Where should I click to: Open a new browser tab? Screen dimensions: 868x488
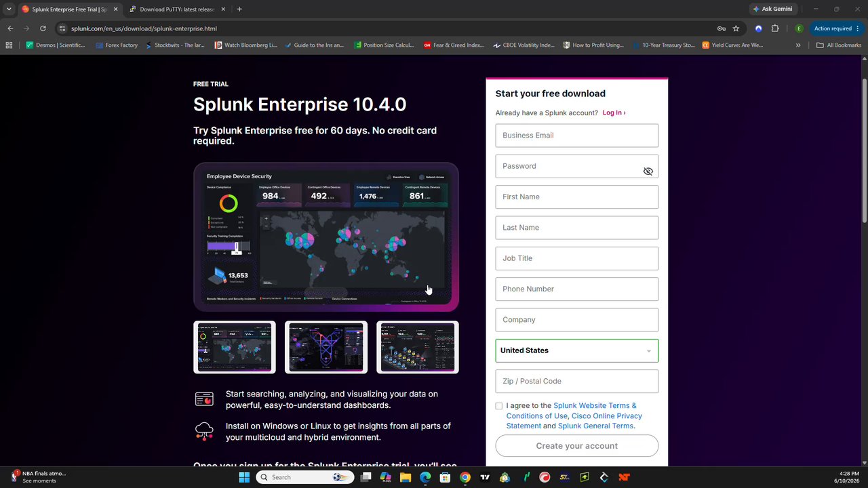239,9
